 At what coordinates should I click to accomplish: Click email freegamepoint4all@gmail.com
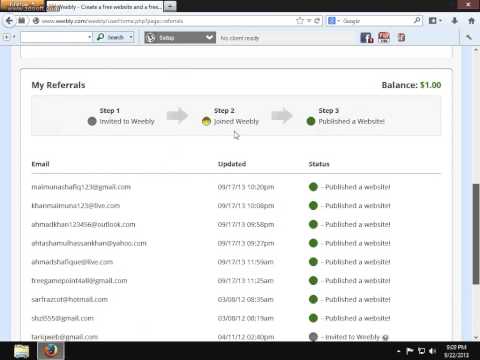pyautogui.click(x=79, y=281)
